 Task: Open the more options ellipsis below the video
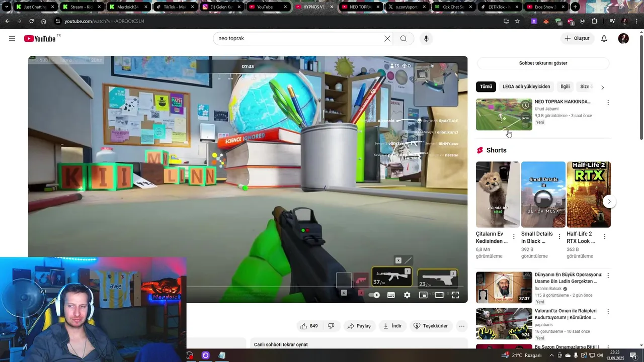click(x=462, y=326)
